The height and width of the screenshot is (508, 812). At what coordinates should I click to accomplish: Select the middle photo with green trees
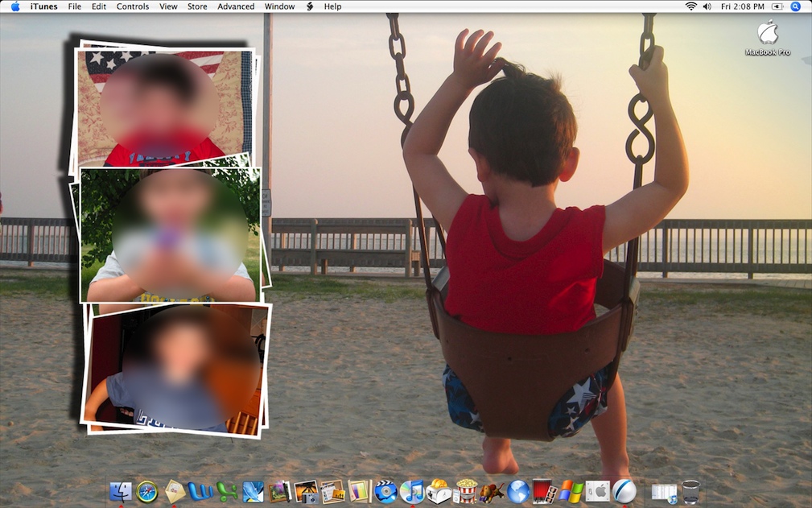tap(171, 235)
